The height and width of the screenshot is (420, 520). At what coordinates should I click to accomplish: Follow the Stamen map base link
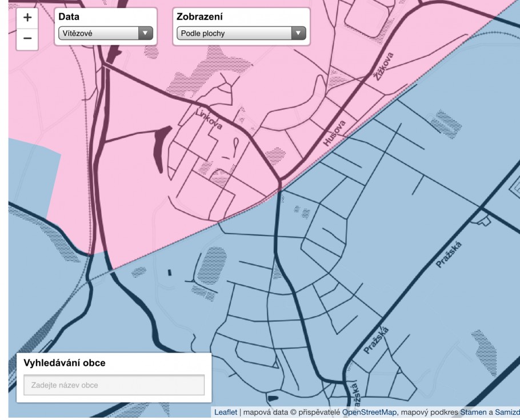[x=471, y=412]
